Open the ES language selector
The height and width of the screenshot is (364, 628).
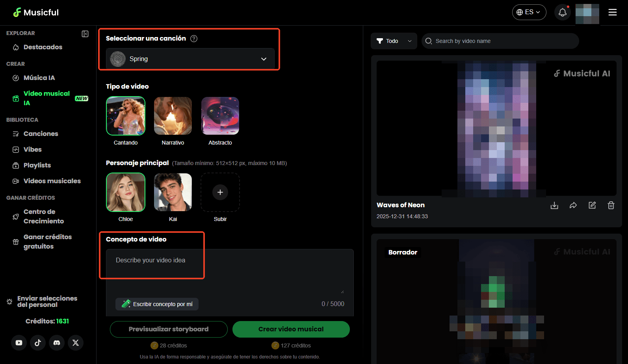[x=529, y=12]
